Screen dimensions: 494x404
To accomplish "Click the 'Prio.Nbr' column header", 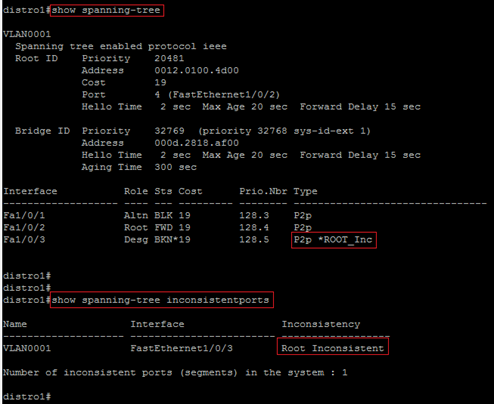I will click(263, 191).
